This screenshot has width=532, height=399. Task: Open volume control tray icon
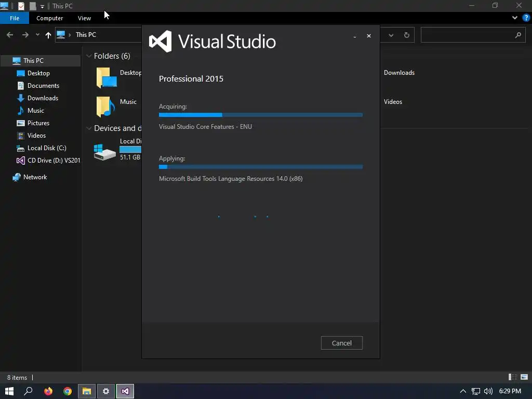(488, 391)
